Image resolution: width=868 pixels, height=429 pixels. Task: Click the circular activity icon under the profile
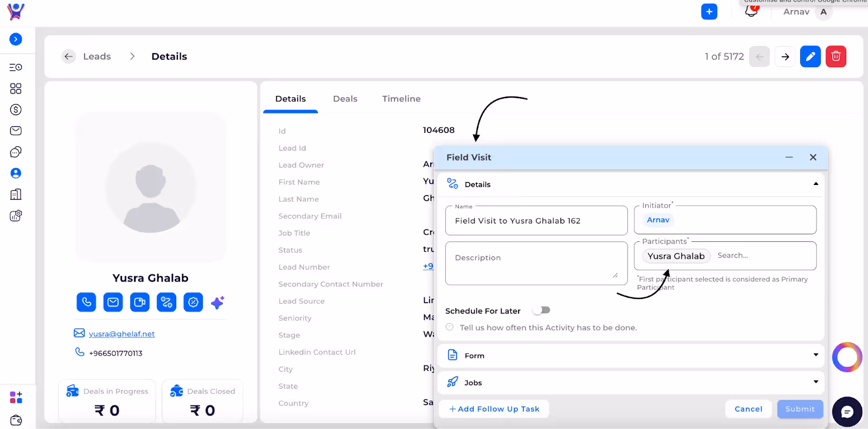[193, 302]
